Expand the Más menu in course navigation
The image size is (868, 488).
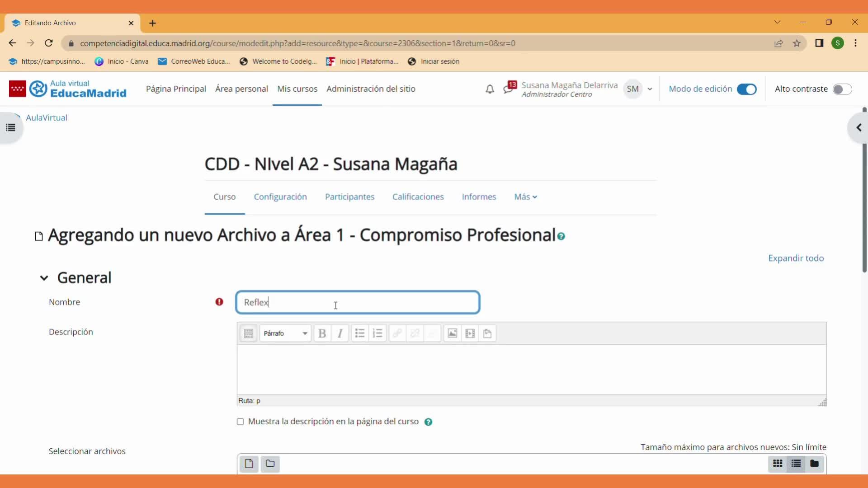[x=525, y=197]
